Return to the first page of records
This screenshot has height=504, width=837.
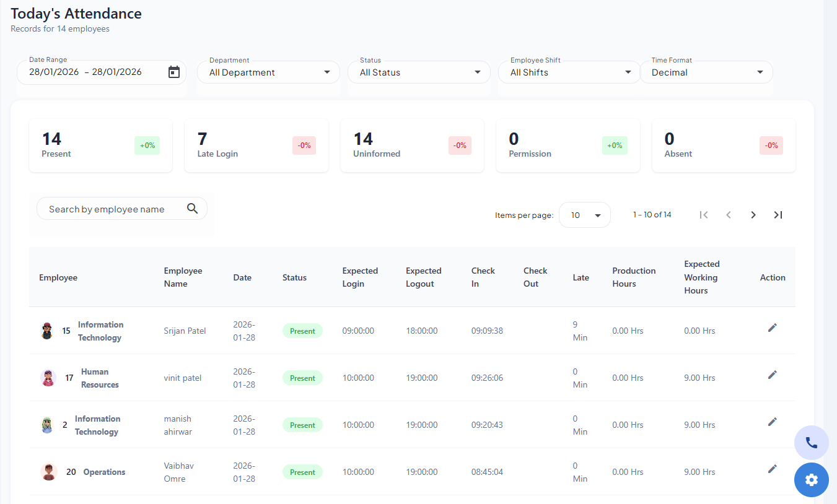[x=704, y=214]
